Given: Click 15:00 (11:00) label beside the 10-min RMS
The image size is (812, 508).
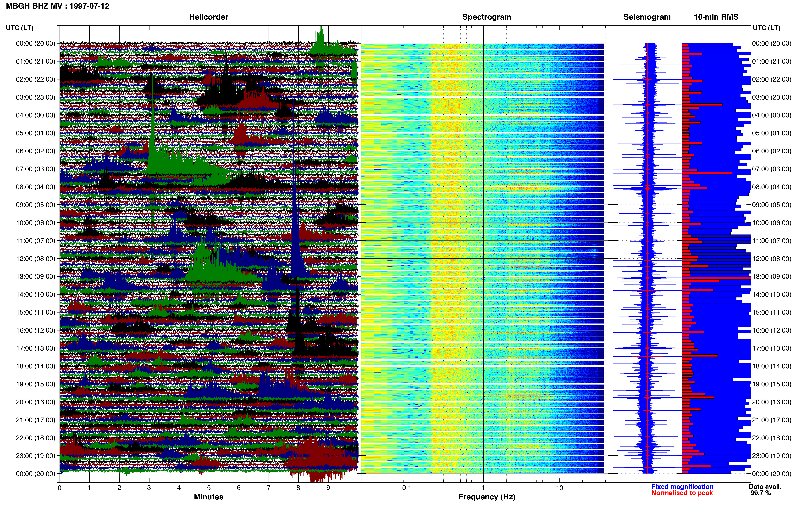Looking at the screenshot, I should (x=772, y=313).
